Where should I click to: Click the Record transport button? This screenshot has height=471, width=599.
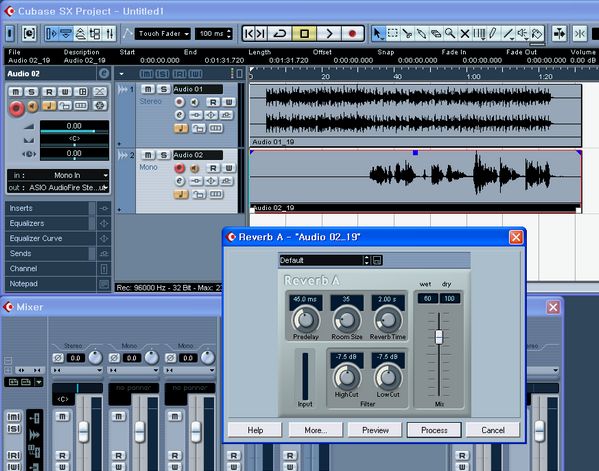pos(352,34)
